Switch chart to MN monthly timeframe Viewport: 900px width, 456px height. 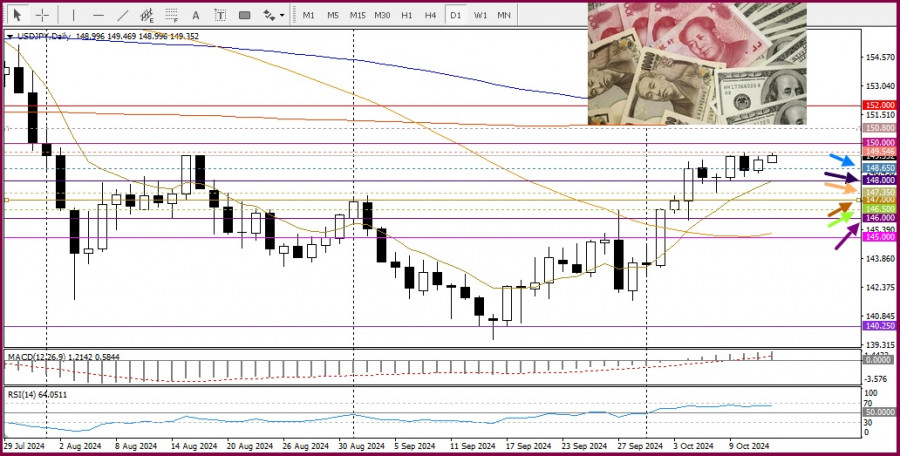point(504,15)
